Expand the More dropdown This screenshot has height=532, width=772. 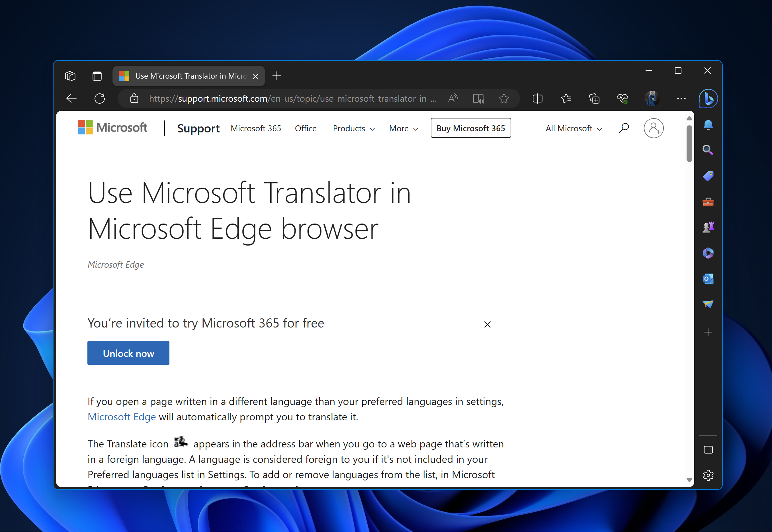point(404,128)
